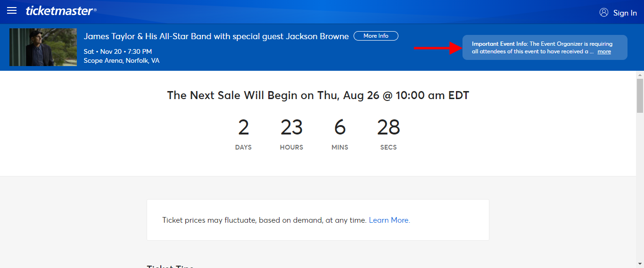Follow the Learn More link

click(x=389, y=220)
